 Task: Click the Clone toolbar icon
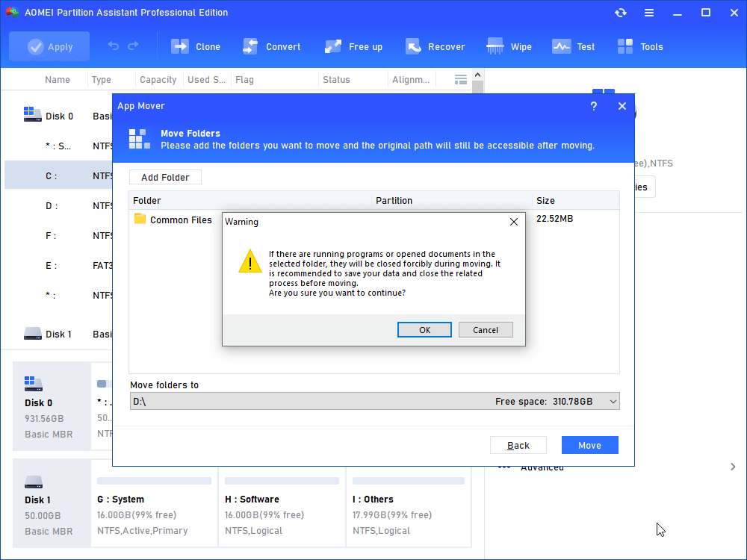click(x=181, y=46)
